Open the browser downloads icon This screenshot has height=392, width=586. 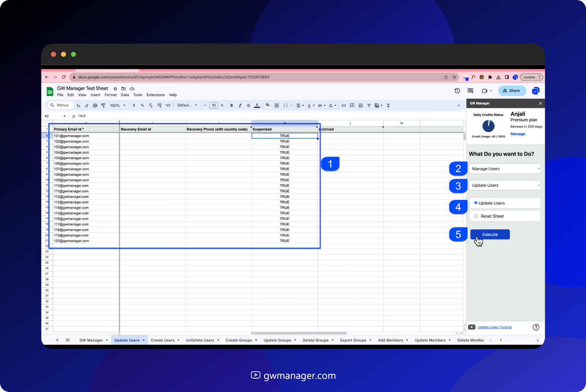pos(498,77)
